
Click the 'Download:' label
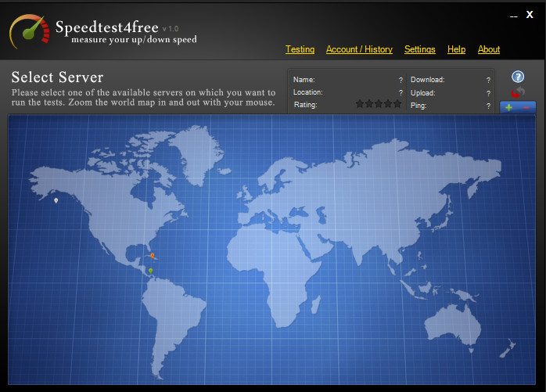coord(428,80)
